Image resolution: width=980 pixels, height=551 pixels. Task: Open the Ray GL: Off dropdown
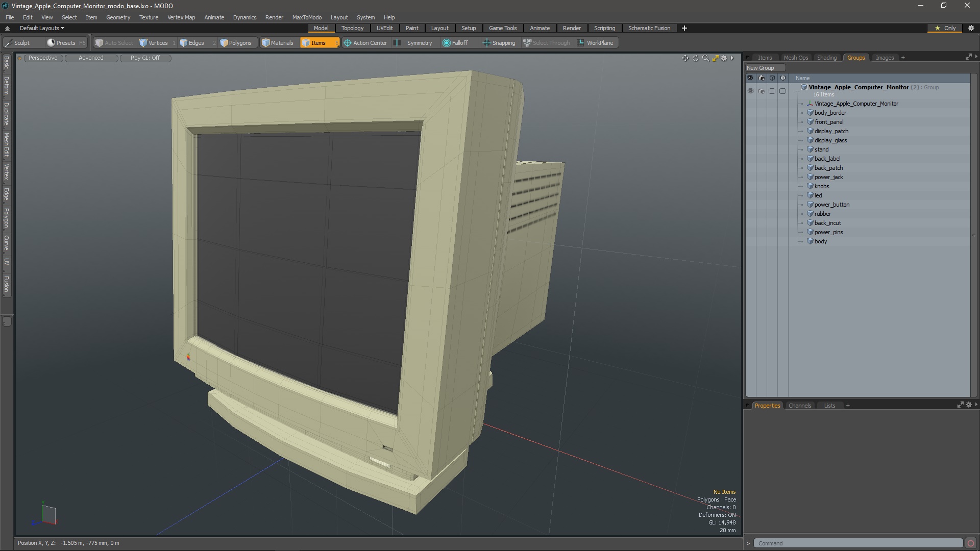pyautogui.click(x=145, y=58)
